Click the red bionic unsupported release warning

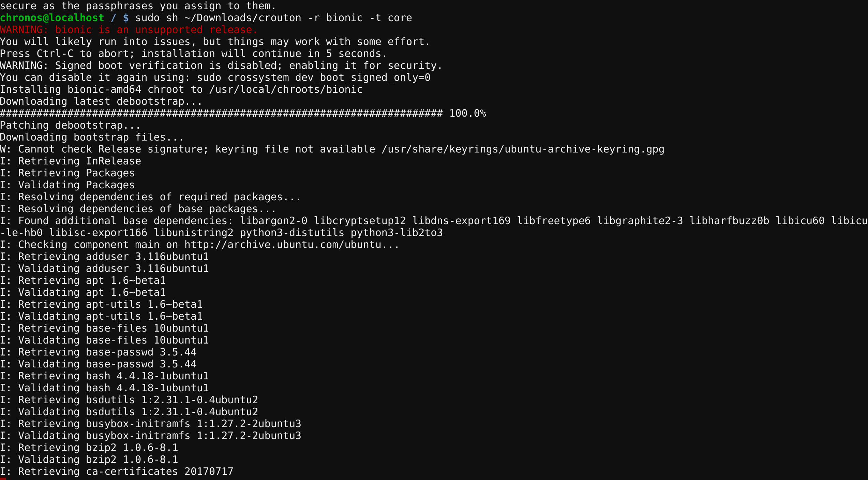point(129,30)
